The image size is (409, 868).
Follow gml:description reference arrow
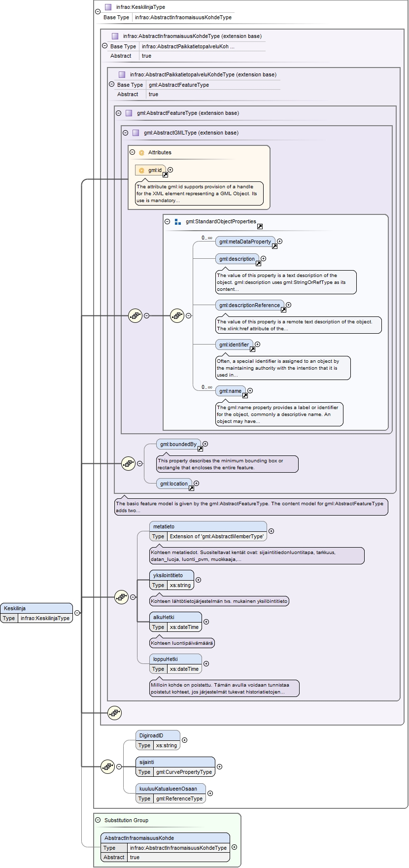258,263
